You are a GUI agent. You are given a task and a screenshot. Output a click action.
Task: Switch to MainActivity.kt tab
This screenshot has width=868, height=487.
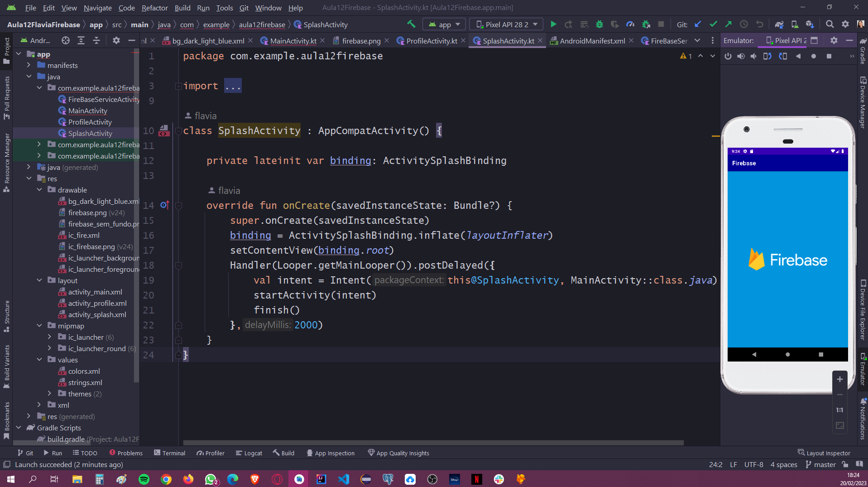pos(293,41)
